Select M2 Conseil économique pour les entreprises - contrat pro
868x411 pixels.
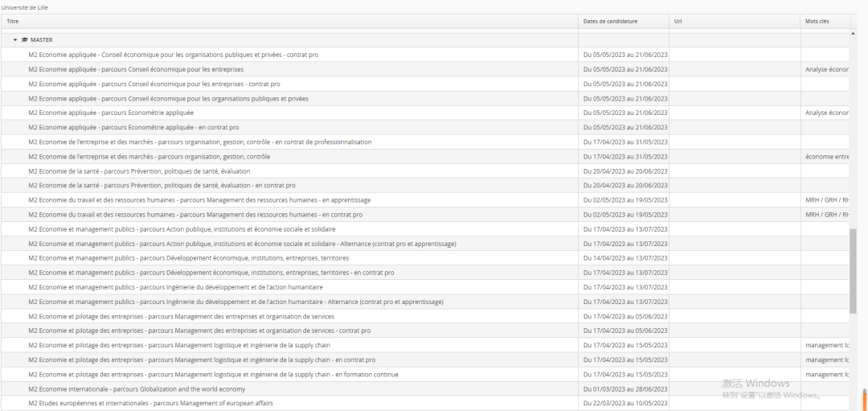tap(154, 84)
